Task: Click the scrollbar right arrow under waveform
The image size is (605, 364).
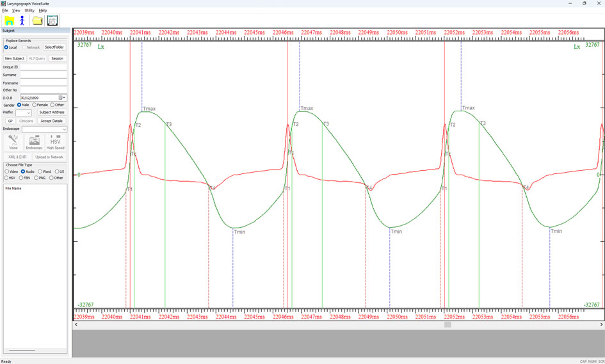Action: (x=602, y=325)
